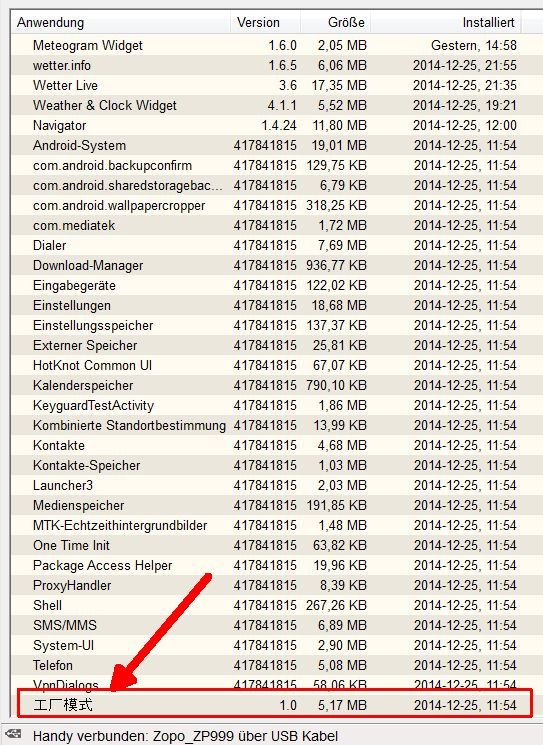Select the SMS/MMS app row
Screen dimensions: 543x745
[x=266, y=625]
